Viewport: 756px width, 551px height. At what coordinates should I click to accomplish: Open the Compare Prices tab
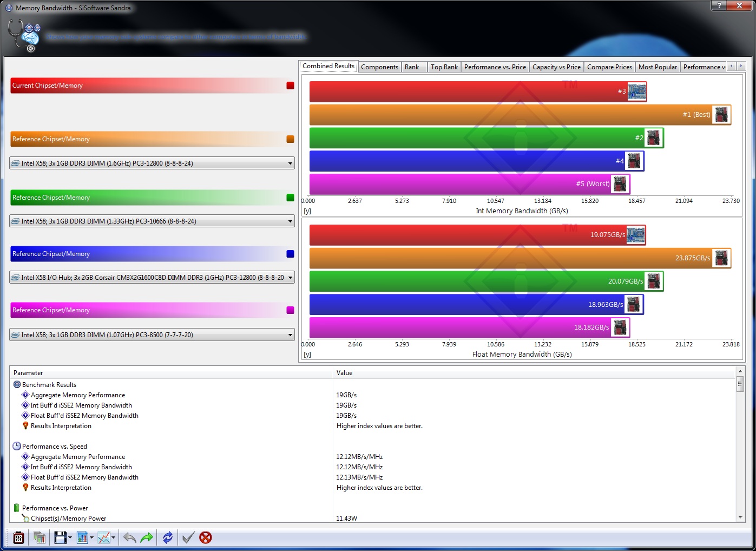pos(609,67)
